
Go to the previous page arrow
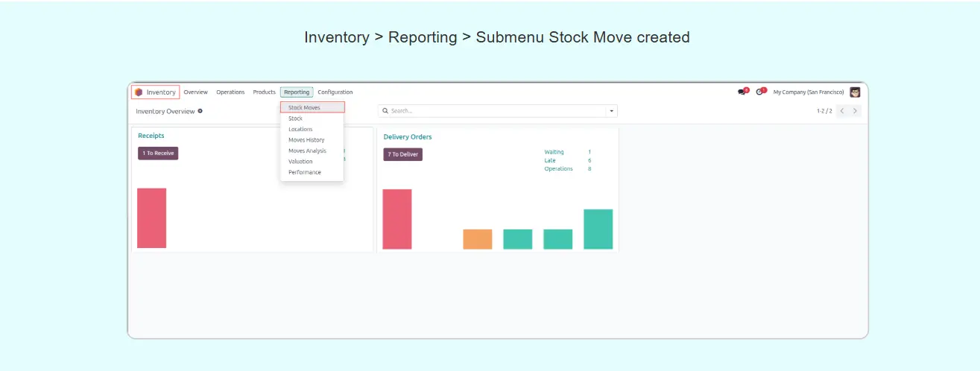pos(841,111)
